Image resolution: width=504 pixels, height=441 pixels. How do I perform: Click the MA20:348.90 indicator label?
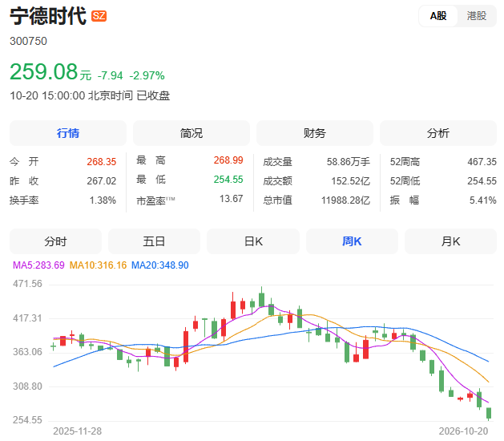tap(160, 265)
